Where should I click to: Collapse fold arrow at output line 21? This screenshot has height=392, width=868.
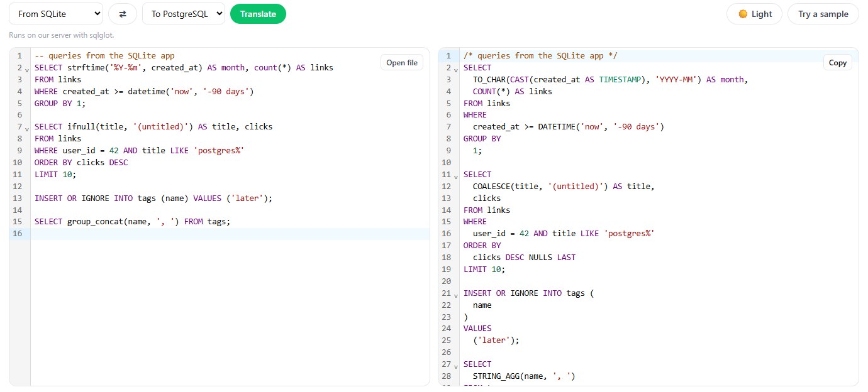click(x=456, y=294)
